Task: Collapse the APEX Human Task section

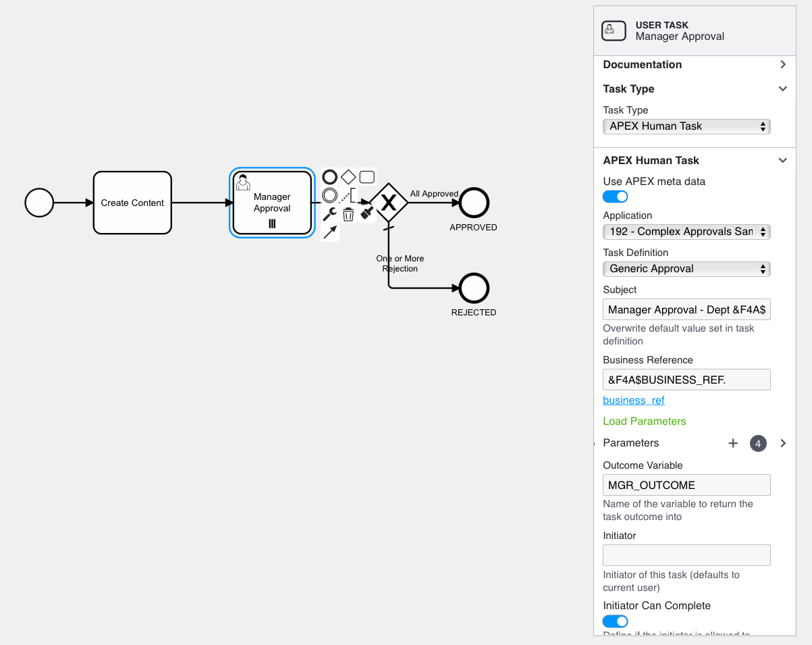Action: [782, 161]
